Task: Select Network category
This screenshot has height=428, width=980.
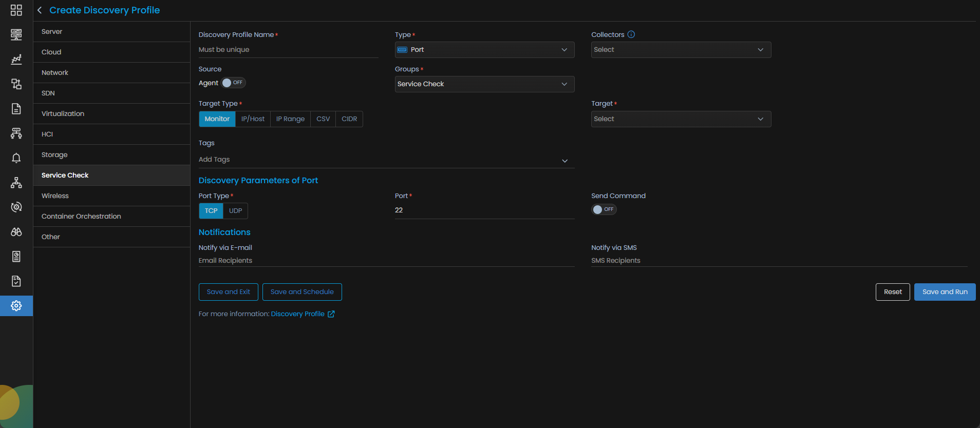Action: [111, 73]
